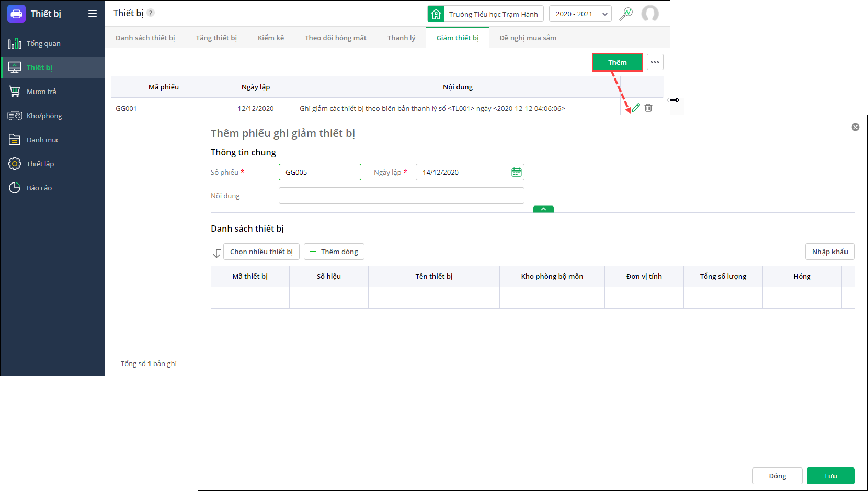The image size is (868, 491).
Task: Open Báo cáo in the sidebar
Action: point(53,188)
